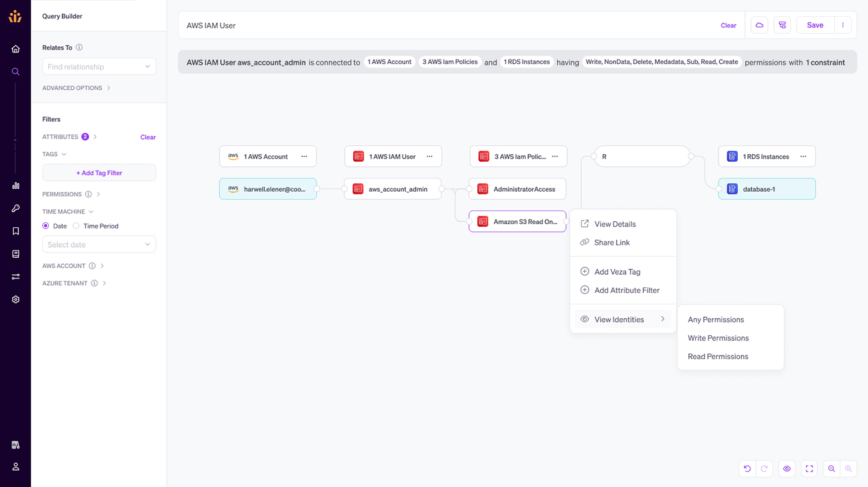Toggle the eye visibility icon in bottom toolbar
This screenshot has height=487, width=868.
click(x=787, y=469)
